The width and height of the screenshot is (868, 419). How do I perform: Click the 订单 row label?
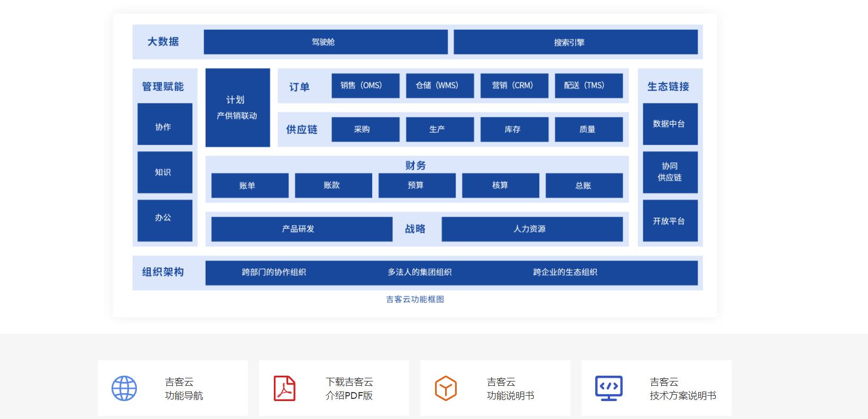[x=299, y=87]
